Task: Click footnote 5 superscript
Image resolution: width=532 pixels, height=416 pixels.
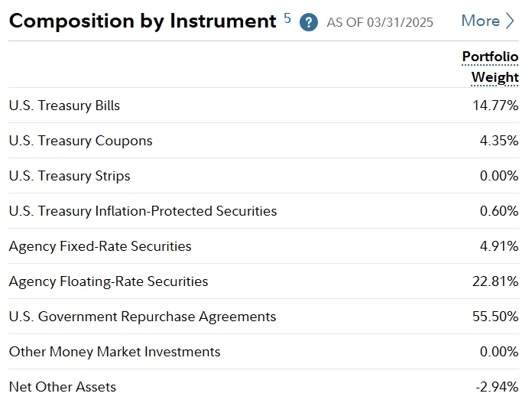Action: [287, 18]
